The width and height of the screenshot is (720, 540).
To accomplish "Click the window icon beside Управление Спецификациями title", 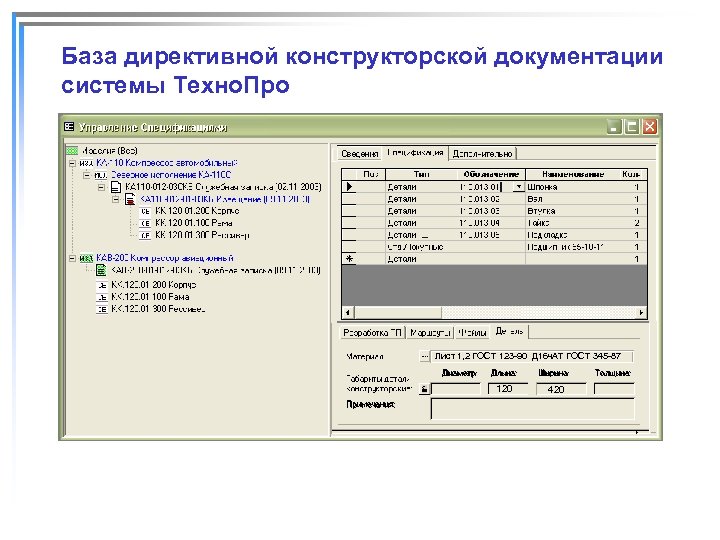I will tap(69, 126).
